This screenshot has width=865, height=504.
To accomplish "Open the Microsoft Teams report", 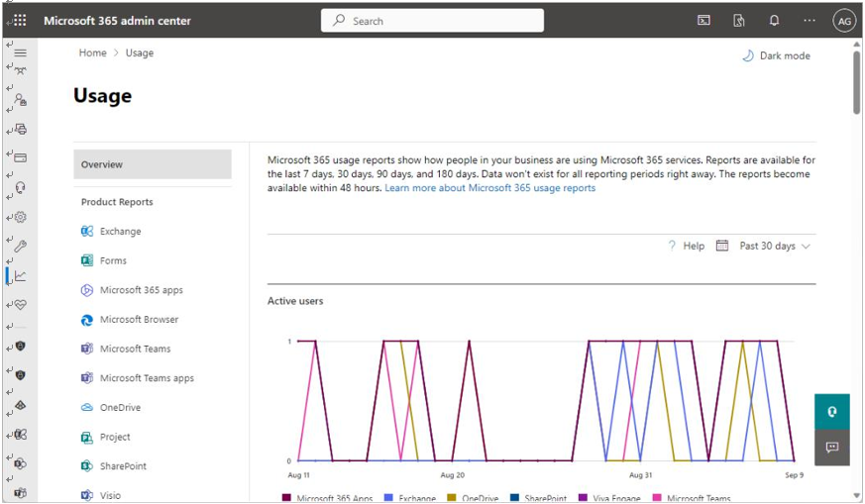I will pyautogui.click(x=126, y=349).
